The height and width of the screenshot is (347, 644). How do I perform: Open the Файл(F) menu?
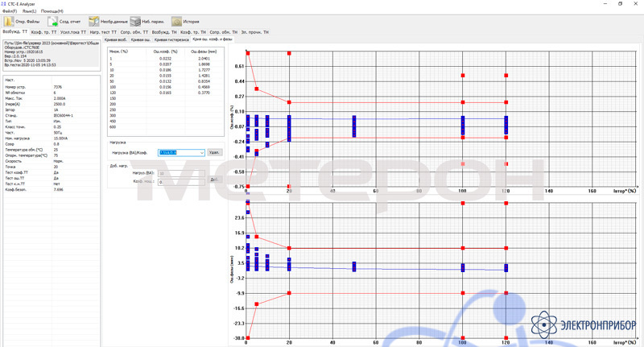tap(10, 11)
